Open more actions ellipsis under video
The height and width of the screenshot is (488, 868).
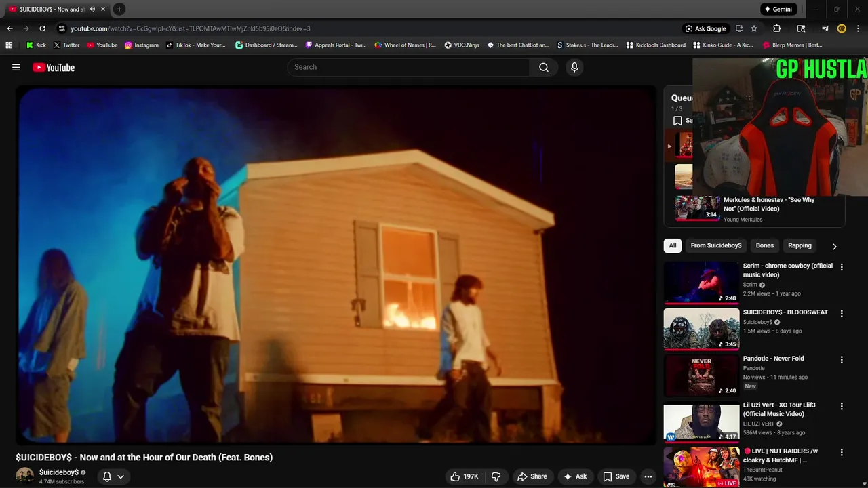[648, 476]
